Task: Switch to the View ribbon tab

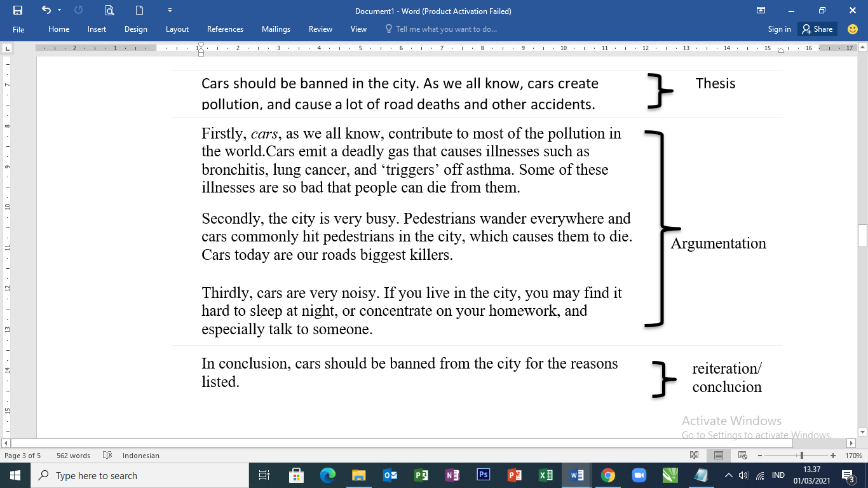Action: (x=358, y=29)
